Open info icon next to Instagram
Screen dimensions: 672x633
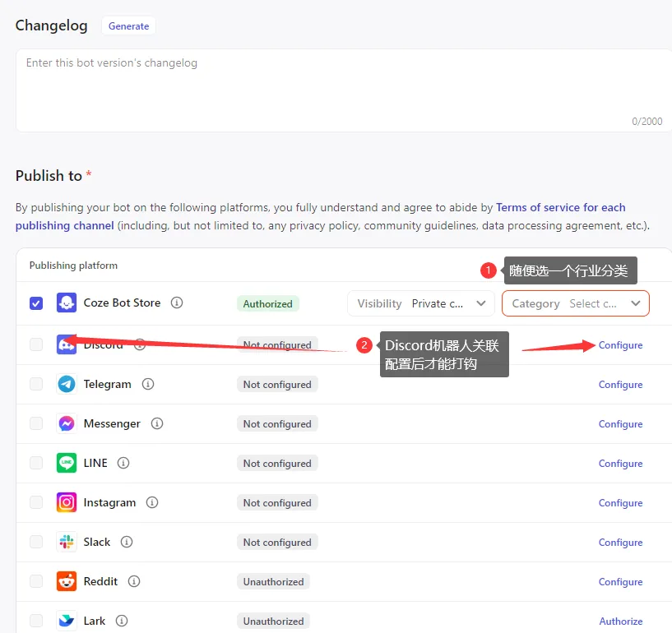coord(152,502)
